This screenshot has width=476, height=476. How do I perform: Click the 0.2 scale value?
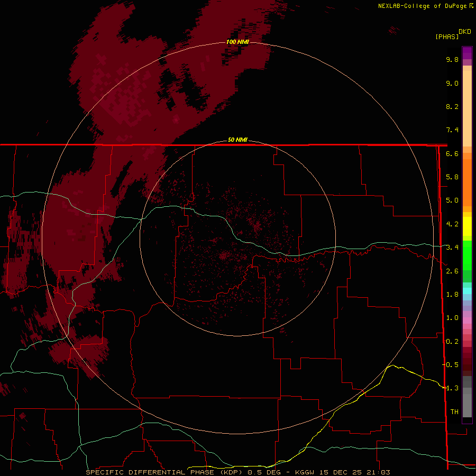pyautogui.click(x=452, y=342)
